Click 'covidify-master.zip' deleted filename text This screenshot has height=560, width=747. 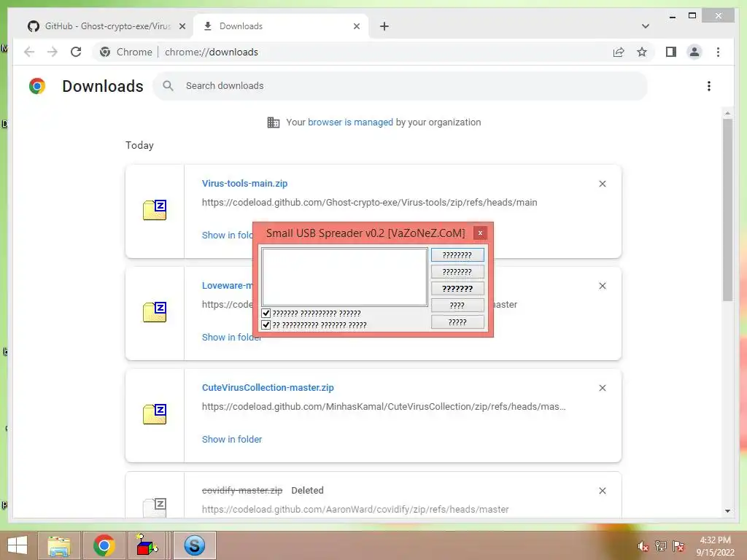[x=242, y=491]
